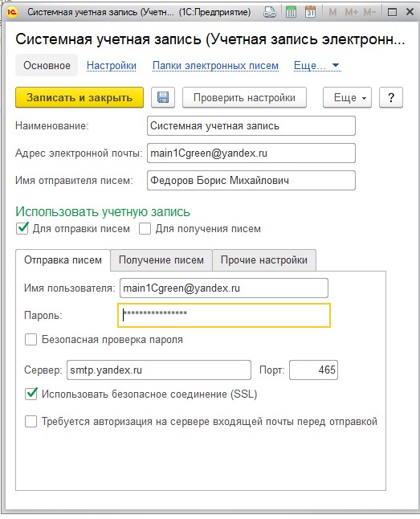Open the calendar icon in title bar

coord(310,12)
